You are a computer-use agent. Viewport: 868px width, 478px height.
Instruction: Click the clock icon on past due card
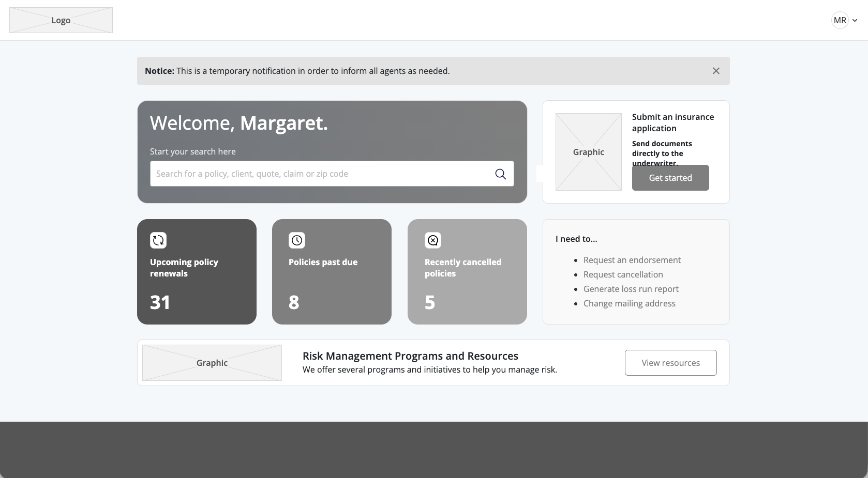[x=297, y=240]
